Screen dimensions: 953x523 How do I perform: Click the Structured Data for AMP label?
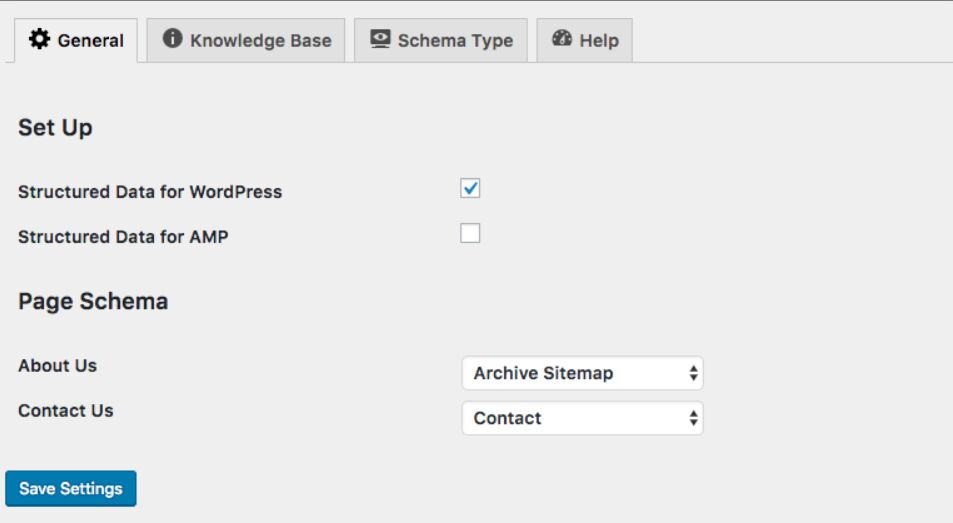[123, 237]
